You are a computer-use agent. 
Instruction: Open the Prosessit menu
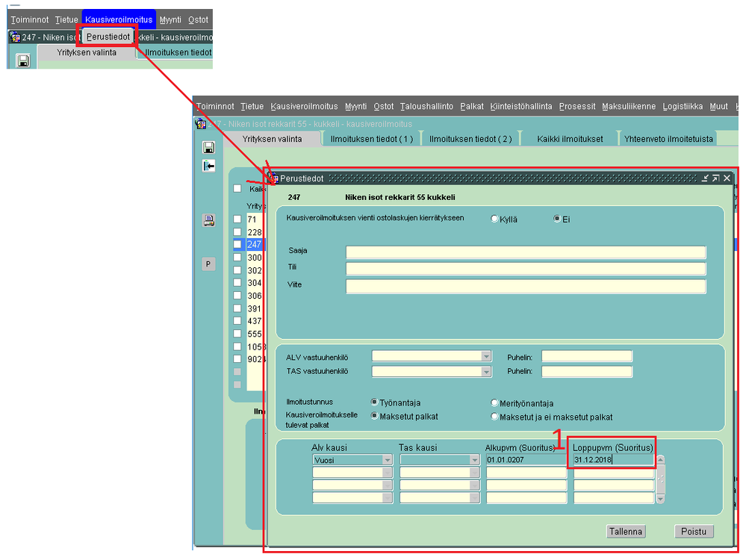point(577,106)
